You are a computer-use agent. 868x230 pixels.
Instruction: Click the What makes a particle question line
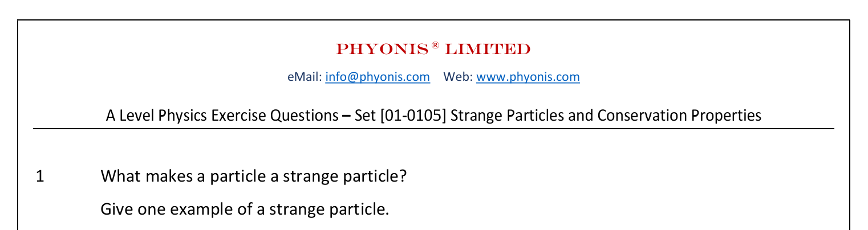(x=253, y=176)
